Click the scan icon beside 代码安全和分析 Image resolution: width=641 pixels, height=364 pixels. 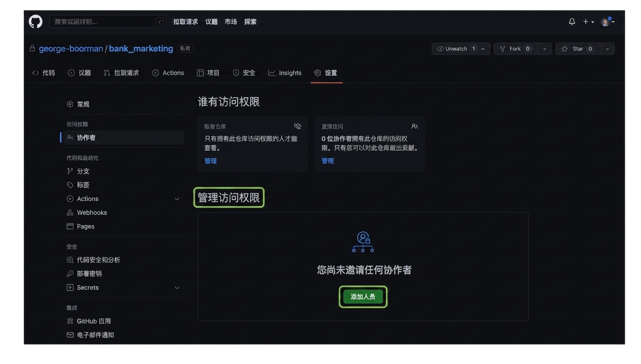tap(70, 260)
